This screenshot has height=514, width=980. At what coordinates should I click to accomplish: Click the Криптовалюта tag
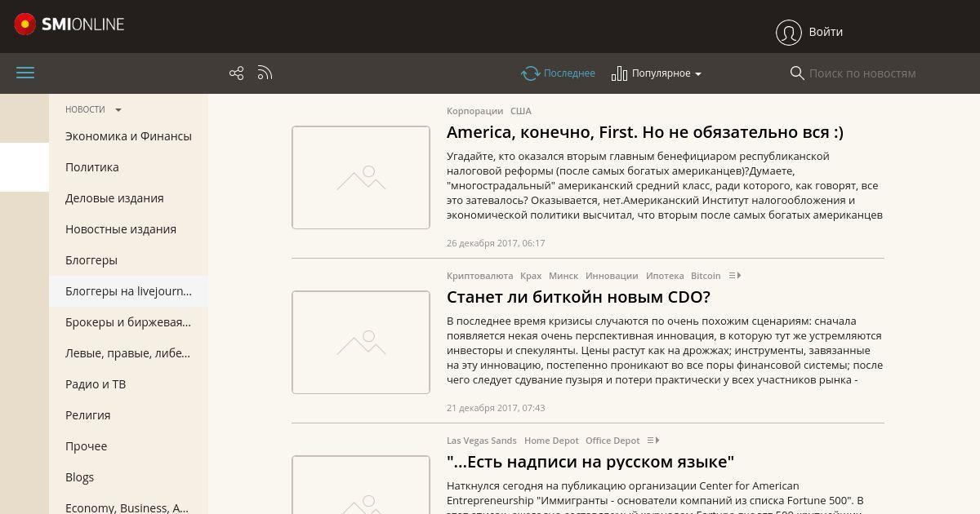tap(479, 276)
